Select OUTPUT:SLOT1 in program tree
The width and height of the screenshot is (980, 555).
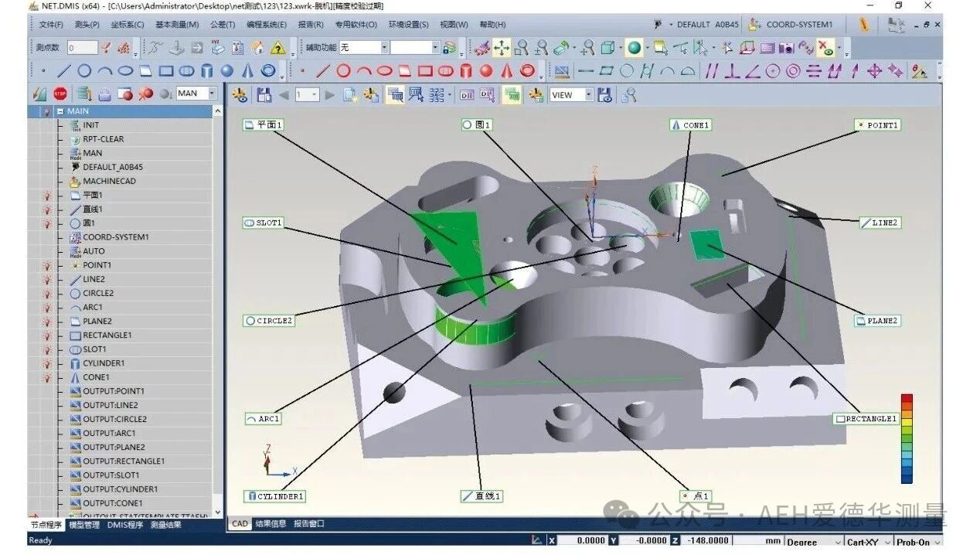click(x=111, y=475)
